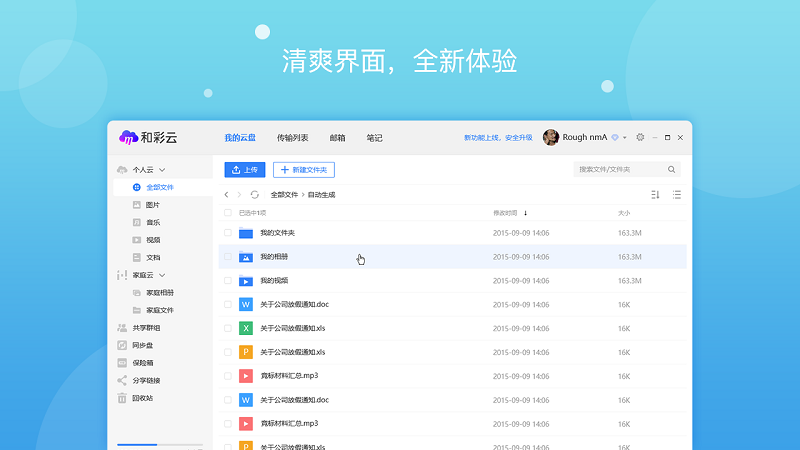Viewport: 800px width, 450px height.
Task: Open 分享链接 share links in sidebar
Action: tap(146, 380)
